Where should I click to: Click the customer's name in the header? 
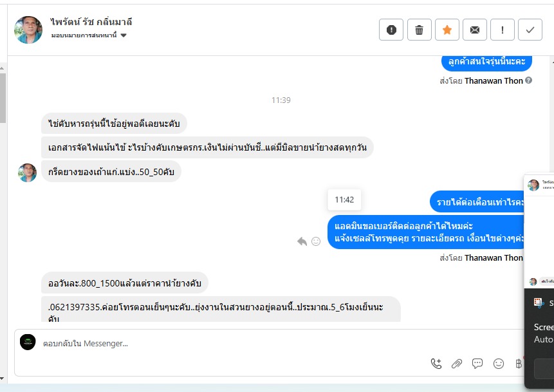click(91, 22)
